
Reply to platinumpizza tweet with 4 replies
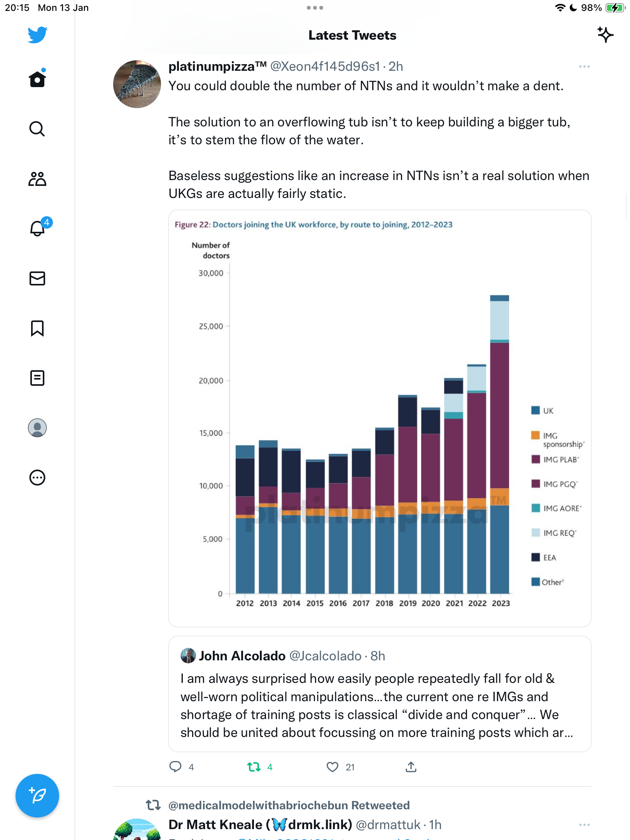click(182, 767)
